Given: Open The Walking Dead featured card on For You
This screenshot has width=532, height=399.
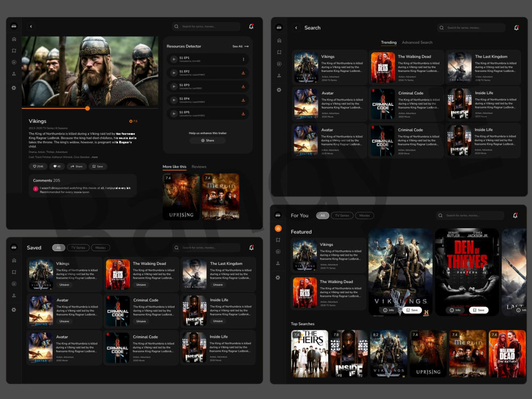Looking at the screenshot, I should click(328, 293).
